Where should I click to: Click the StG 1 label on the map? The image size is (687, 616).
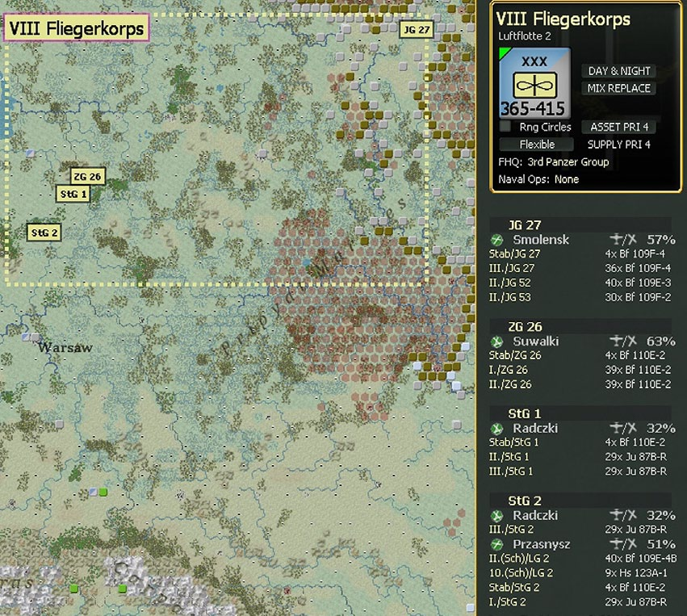pos(72,194)
